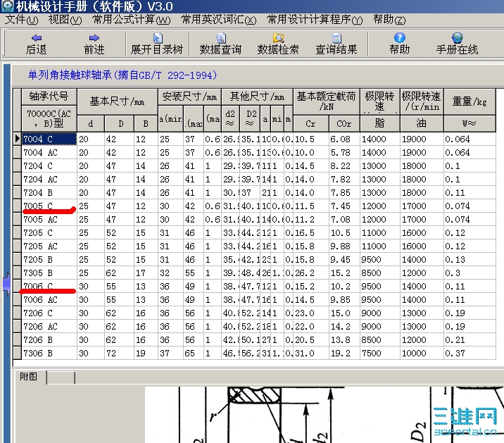Click the bearing diagram image
The image size is (504, 443).
click(325, 415)
